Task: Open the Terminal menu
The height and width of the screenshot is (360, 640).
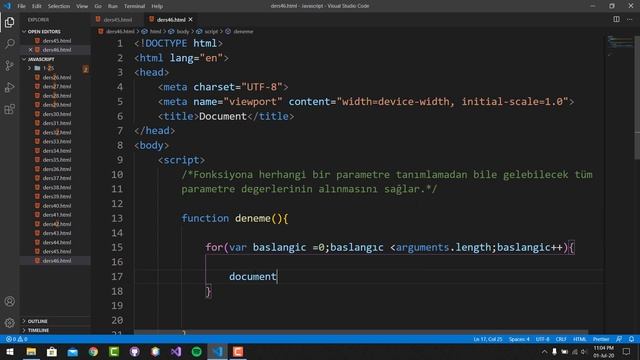Action: (134, 6)
